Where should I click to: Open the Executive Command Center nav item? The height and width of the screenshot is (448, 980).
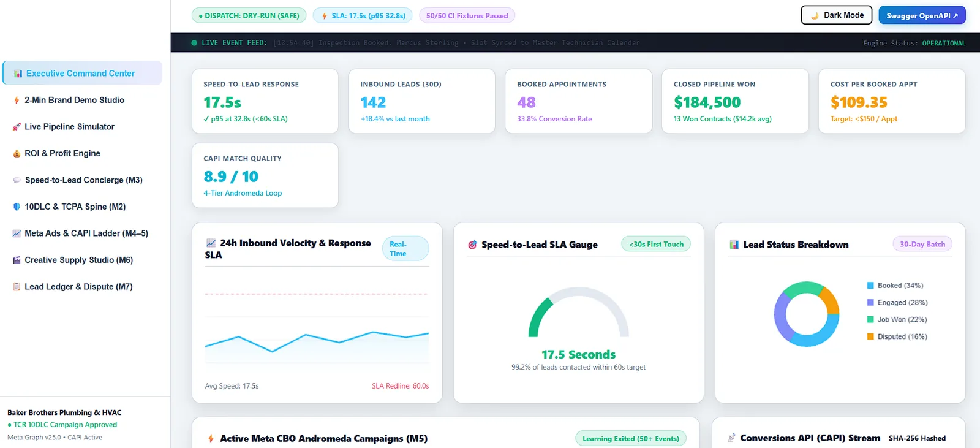click(83, 73)
